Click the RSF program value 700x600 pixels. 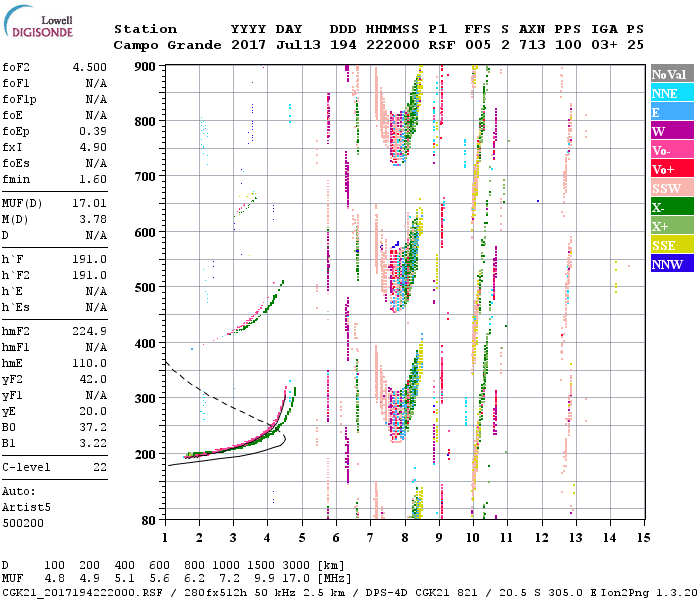pyautogui.click(x=442, y=45)
